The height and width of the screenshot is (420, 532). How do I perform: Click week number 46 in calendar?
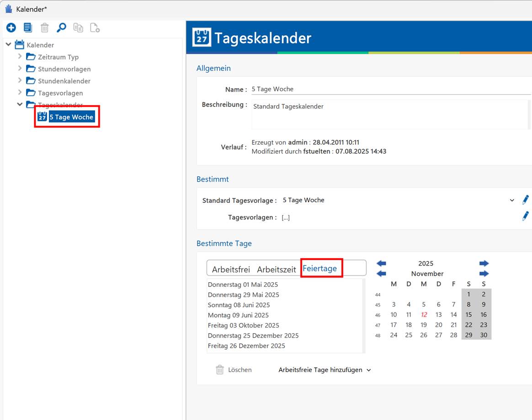click(x=378, y=315)
